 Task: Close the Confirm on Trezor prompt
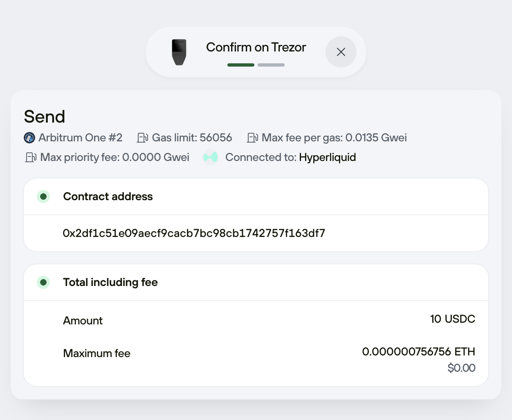(x=341, y=52)
